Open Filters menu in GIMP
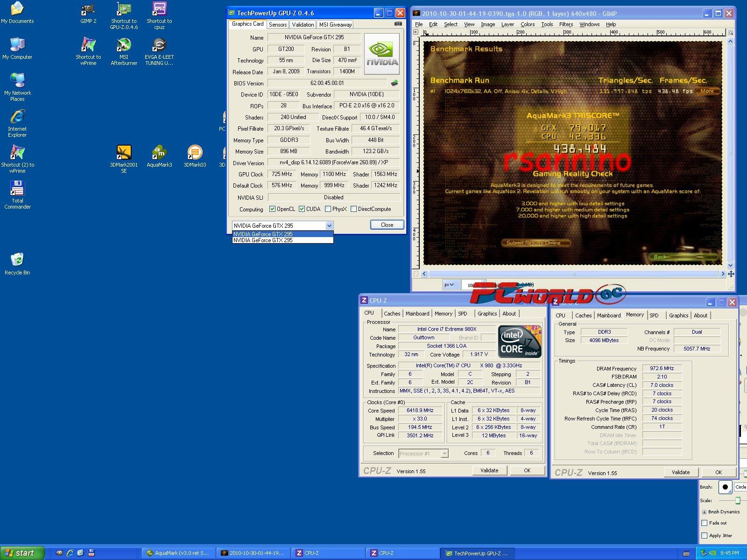This screenshot has height=560, width=747. click(566, 24)
